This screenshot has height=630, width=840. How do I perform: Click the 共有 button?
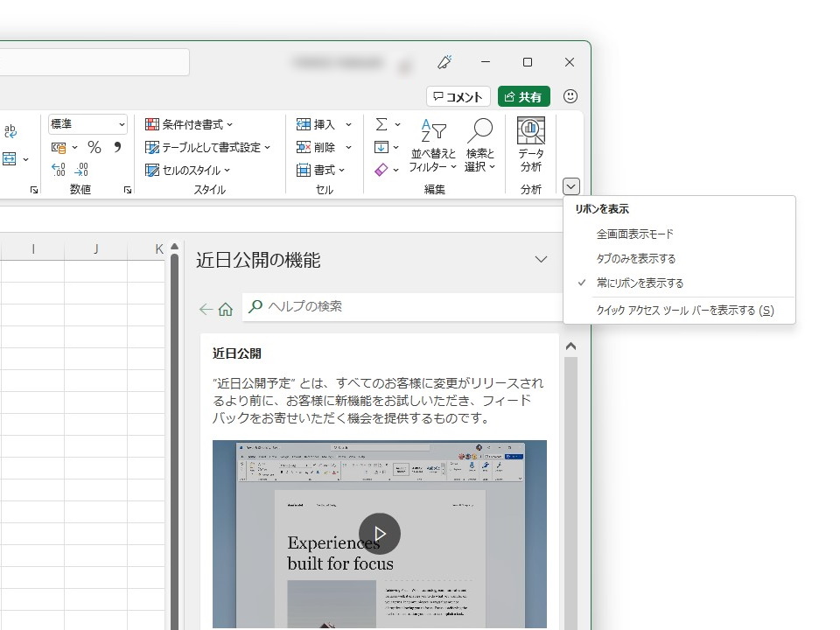coord(522,97)
